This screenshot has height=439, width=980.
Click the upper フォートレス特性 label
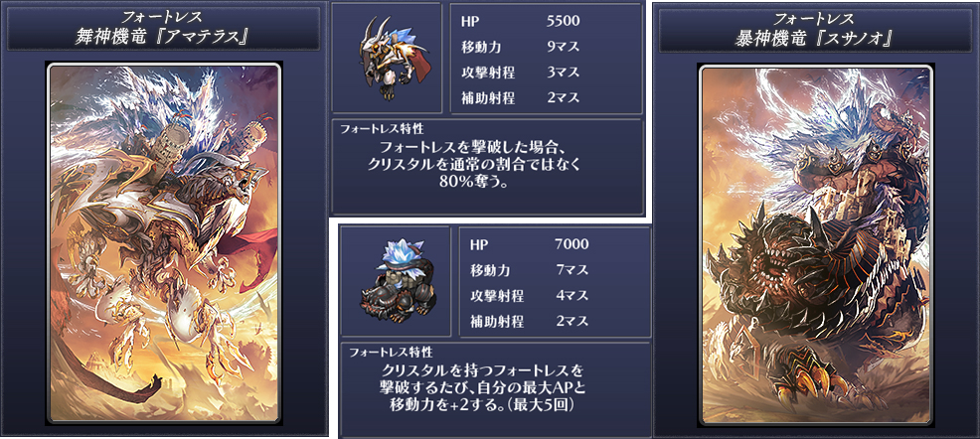(x=382, y=129)
